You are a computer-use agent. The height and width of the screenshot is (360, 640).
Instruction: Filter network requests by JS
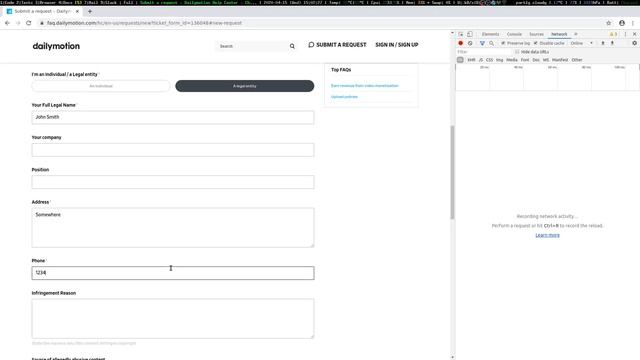[x=481, y=60]
